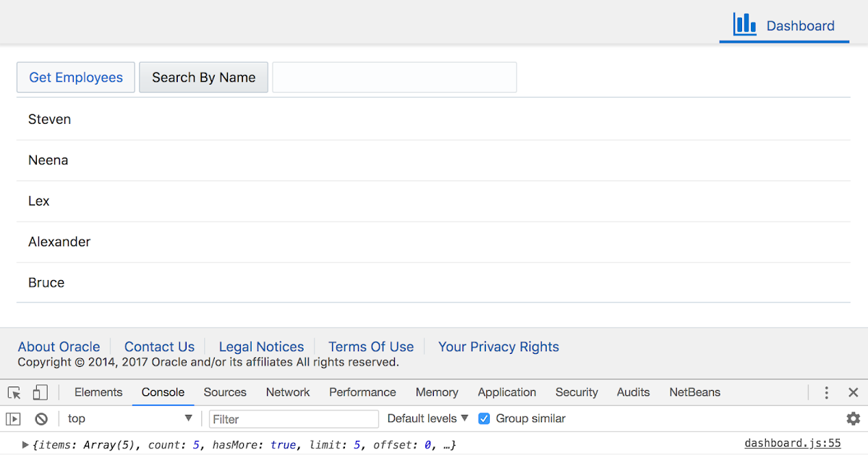Select the employee named Neena
This screenshot has width=868, height=456.
[48, 160]
